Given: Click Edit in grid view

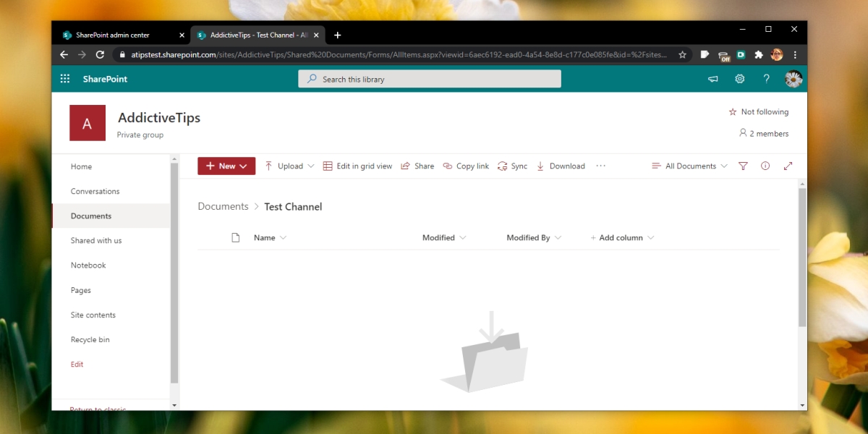Looking at the screenshot, I should pyautogui.click(x=357, y=166).
